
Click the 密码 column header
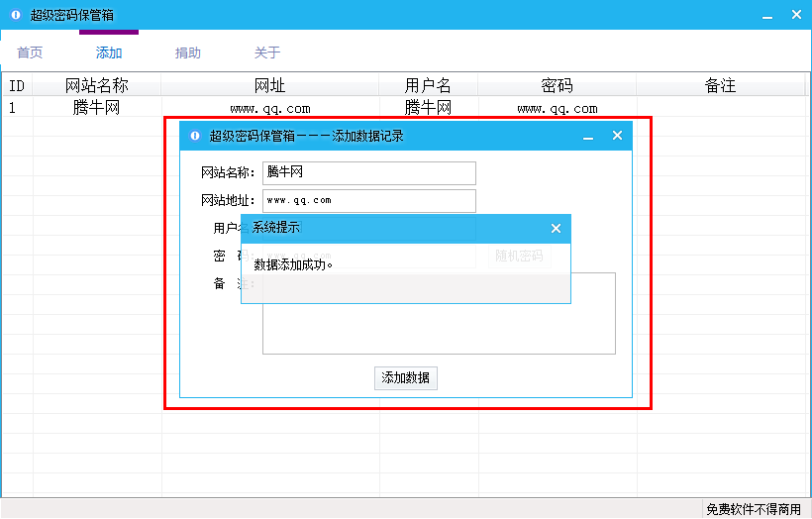pos(558,85)
